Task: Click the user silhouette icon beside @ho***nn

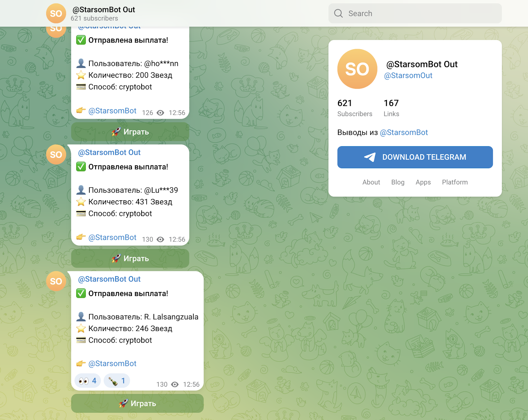Action: [x=81, y=63]
